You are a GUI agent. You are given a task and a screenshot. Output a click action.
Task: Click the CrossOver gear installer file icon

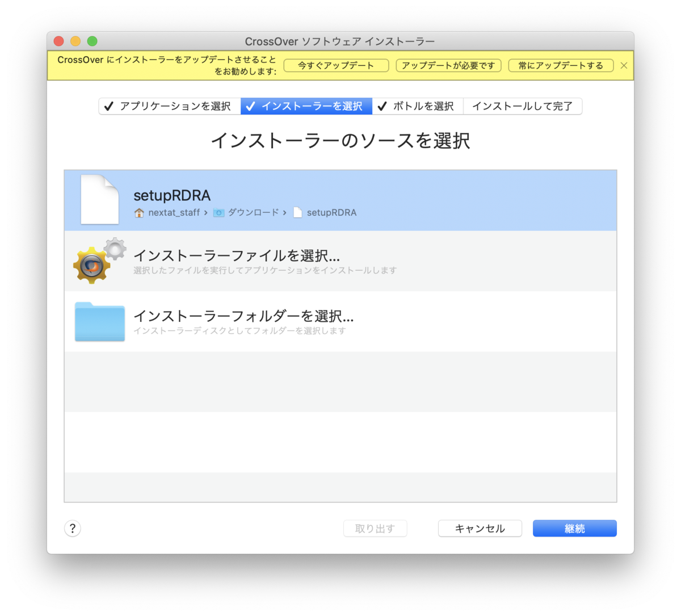pyautogui.click(x=99, y=261)
